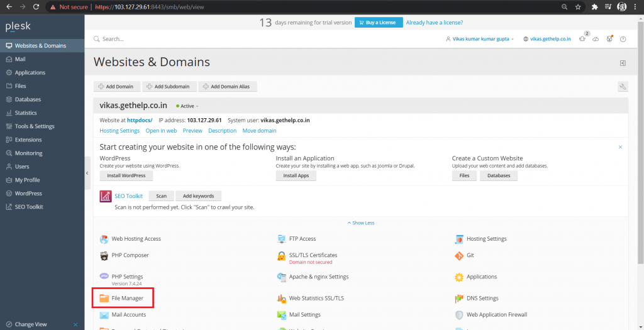Collapse the left sidebar with the arrow handle
644x330 pixels.
87,173
